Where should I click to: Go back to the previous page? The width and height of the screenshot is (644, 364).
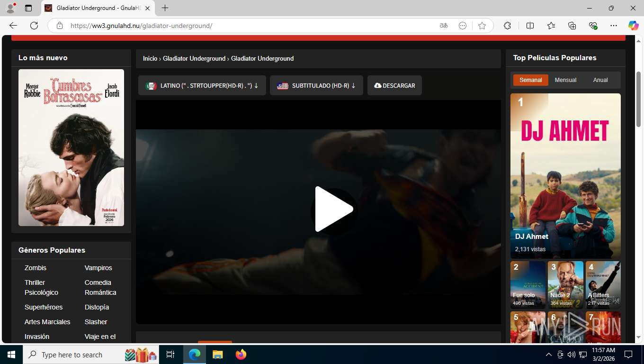pos(13,26)
